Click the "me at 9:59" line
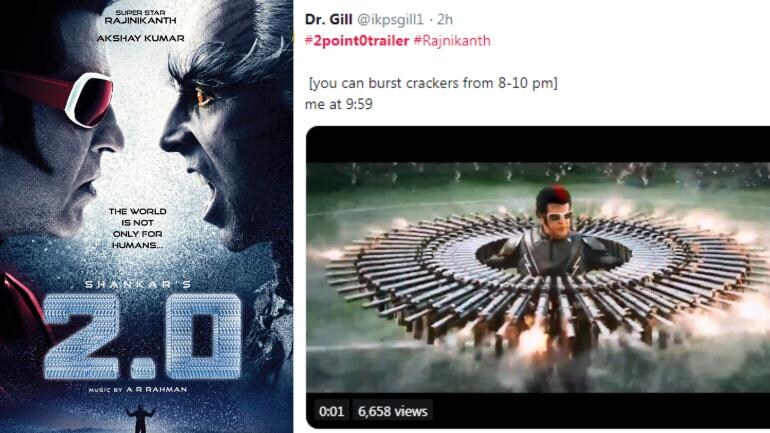Viewport: 770px width, 433px height. coord(339,102)
